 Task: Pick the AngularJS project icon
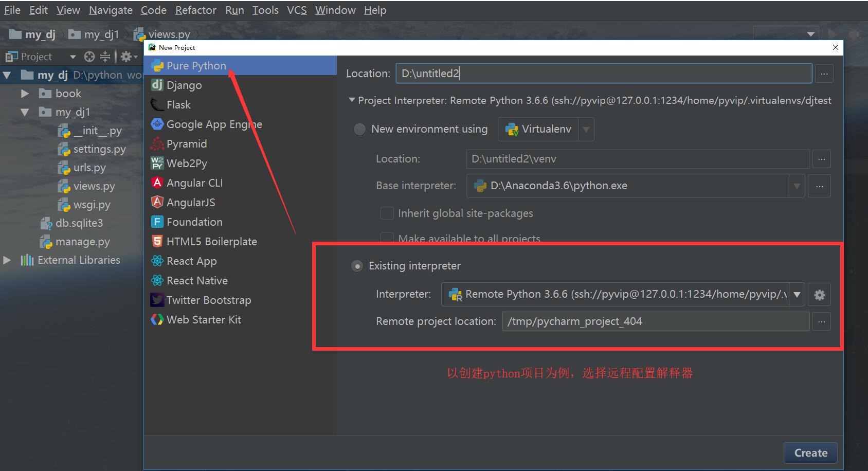[x=157, y=203]
